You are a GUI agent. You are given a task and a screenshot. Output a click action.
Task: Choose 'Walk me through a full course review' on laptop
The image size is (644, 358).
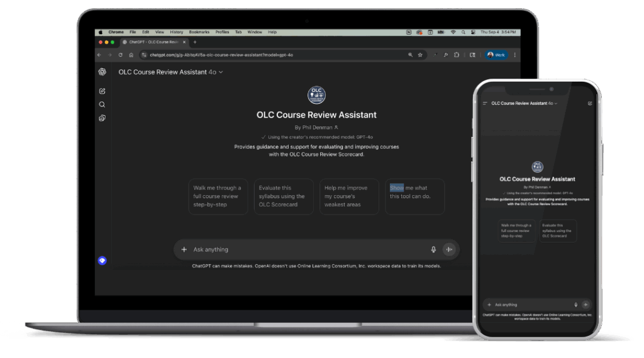coord(218,196)
